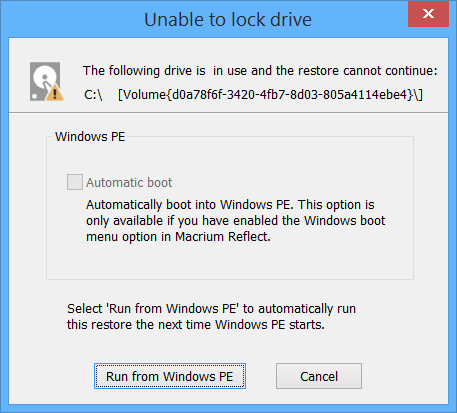Click the 'only available if you have enabled' line
This screenshot has width=457, height=413.
tap(235, 221)
